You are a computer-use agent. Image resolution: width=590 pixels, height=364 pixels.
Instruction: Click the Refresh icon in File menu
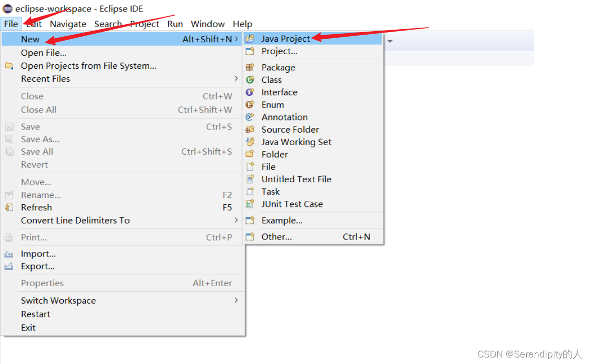(9, 207)
